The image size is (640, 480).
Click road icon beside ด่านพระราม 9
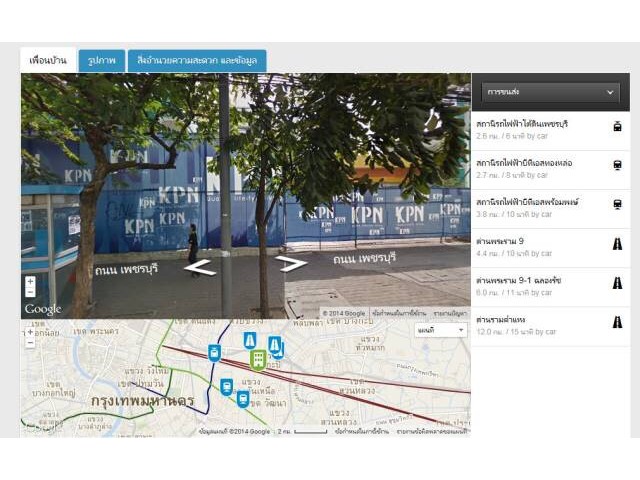[x=618, y=243]
